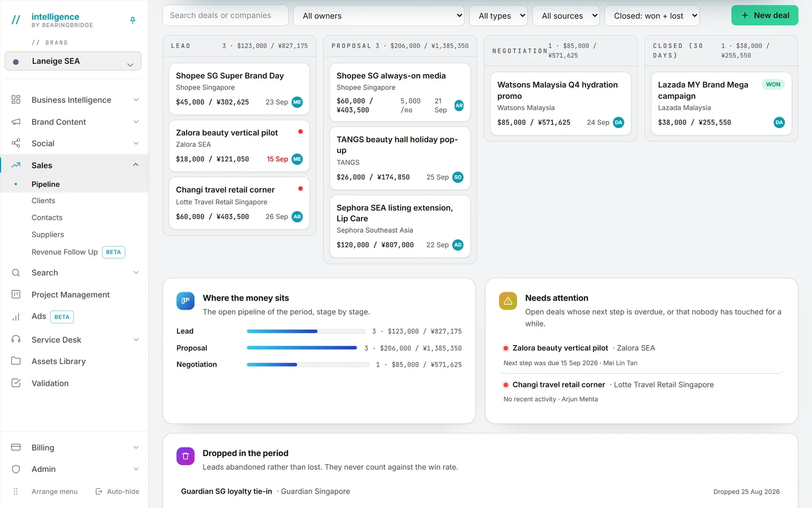Viewport: 812px width, 508px height.
Task: Click ME avatar on Shopee SG Super Brand Day
Action: pyautogui.click(x=298, y=102)
